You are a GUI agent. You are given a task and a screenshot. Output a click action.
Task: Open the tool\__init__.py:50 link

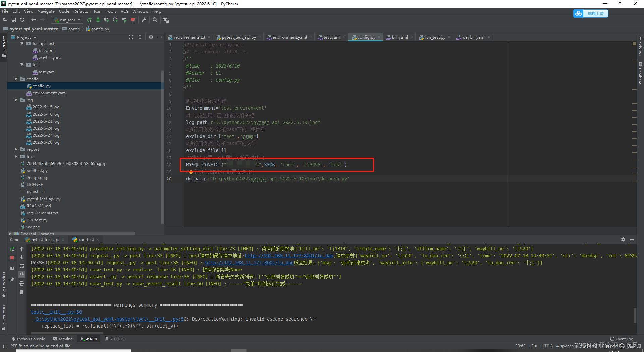56,312
